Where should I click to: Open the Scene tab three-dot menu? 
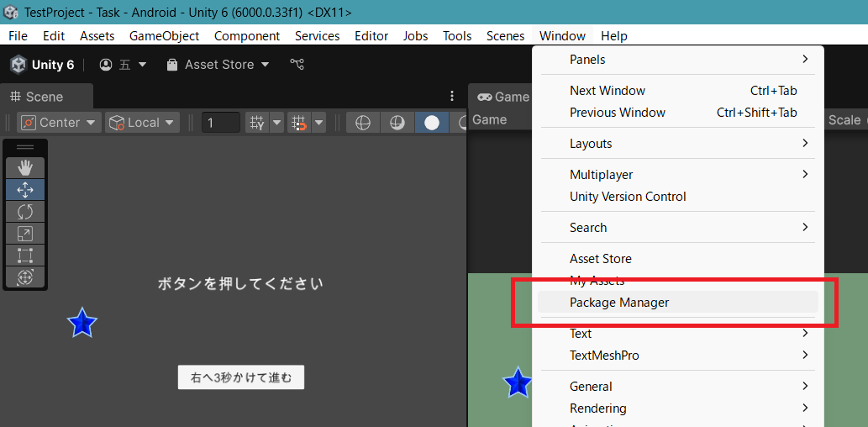tap(452, 96)
